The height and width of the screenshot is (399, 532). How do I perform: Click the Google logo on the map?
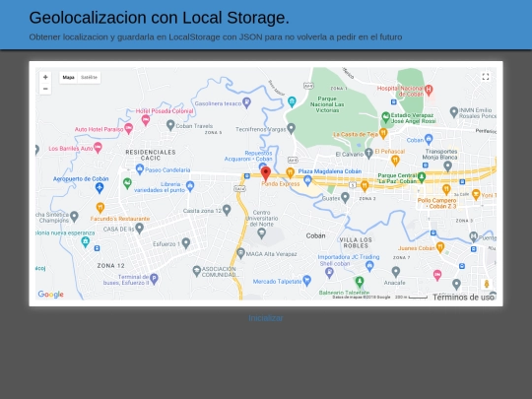(50, 295)
